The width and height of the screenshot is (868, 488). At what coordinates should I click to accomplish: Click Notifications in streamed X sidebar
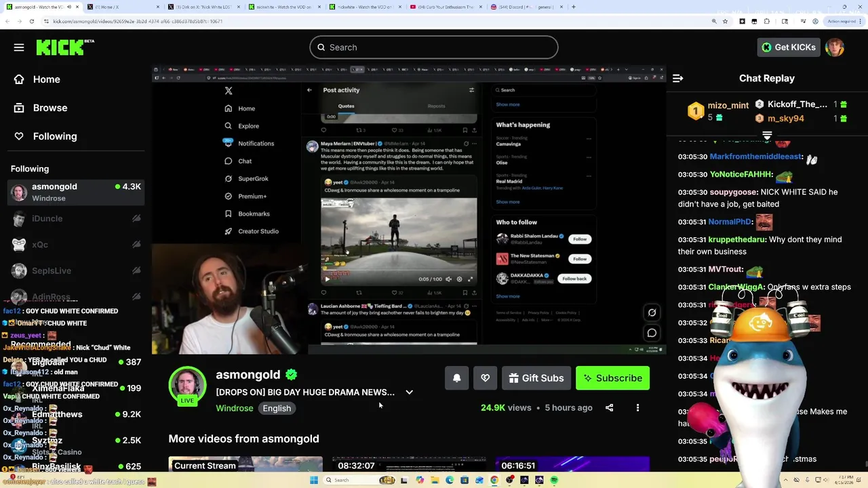[x=249, y=144]
